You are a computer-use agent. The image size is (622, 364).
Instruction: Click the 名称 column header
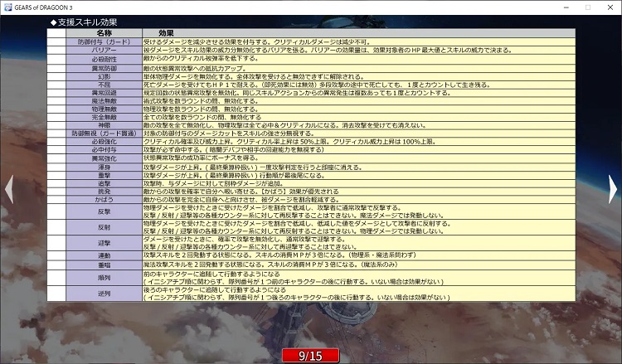click(104, 33)
